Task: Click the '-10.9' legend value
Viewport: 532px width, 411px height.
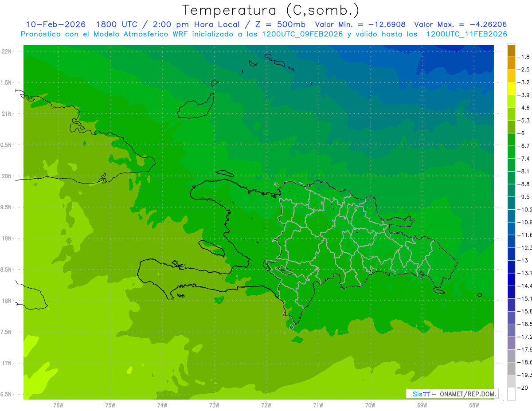Action: [525, 222]
